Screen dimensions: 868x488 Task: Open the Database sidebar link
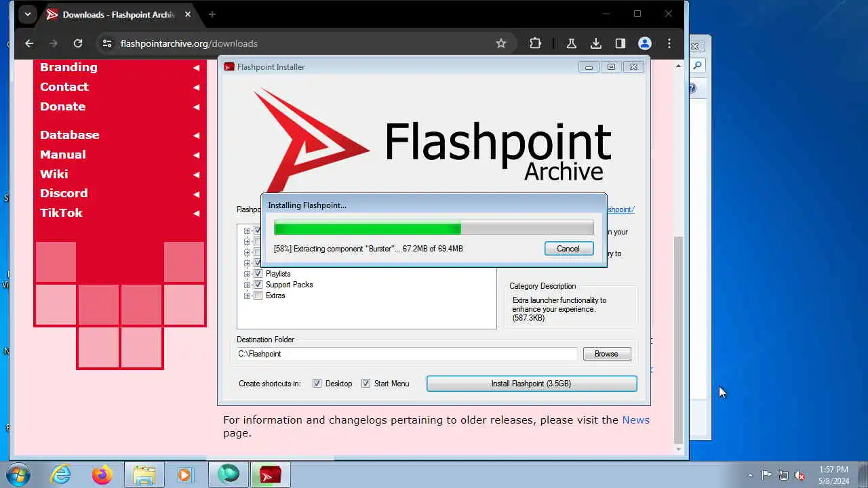click(x=69, y=135)
